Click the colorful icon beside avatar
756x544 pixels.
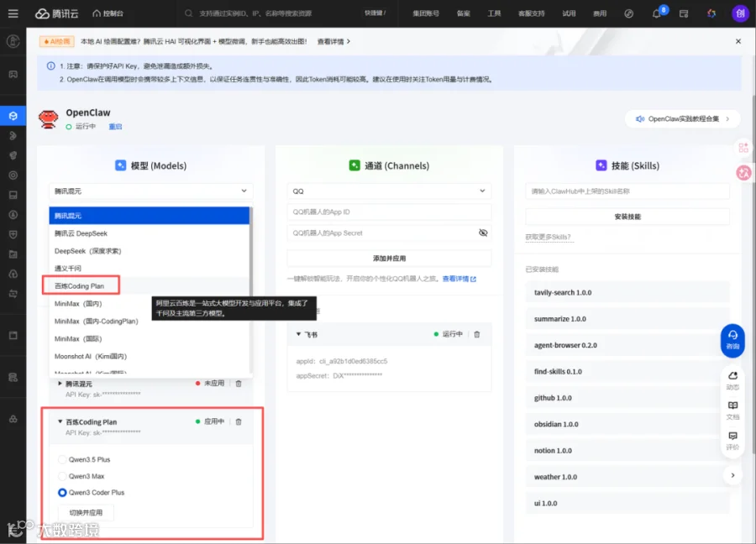coord(711,13)
